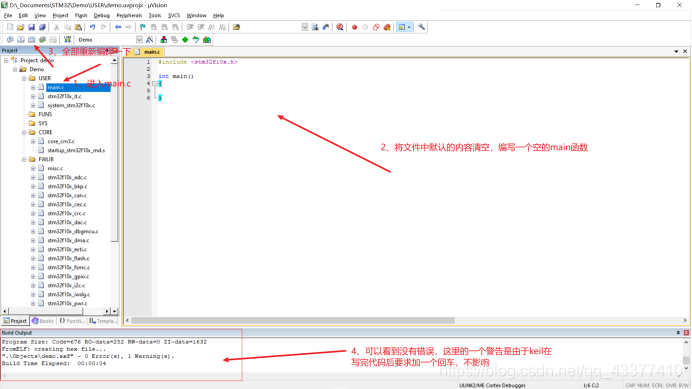Build the target files
The height and width of the screenshot is (389, 692).
(20, 40)
